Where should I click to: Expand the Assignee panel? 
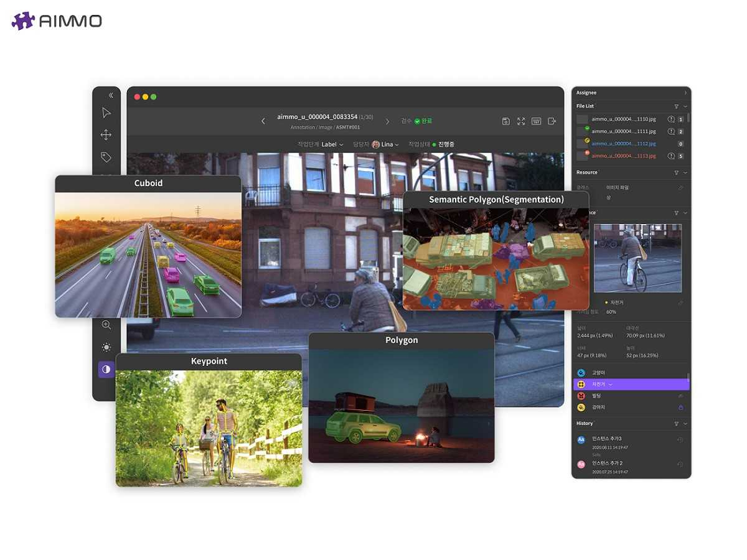pos(685,93)
